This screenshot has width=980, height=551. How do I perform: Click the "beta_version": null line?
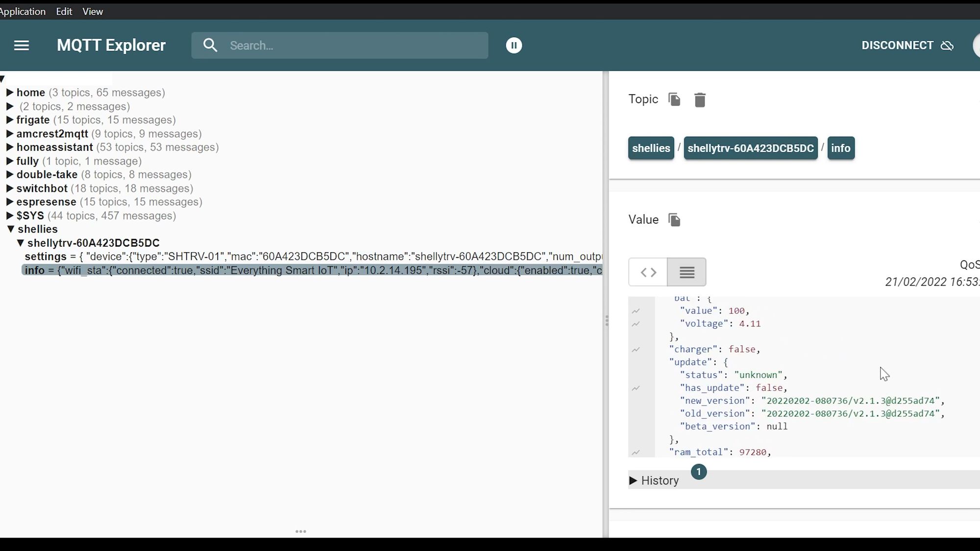734,427
